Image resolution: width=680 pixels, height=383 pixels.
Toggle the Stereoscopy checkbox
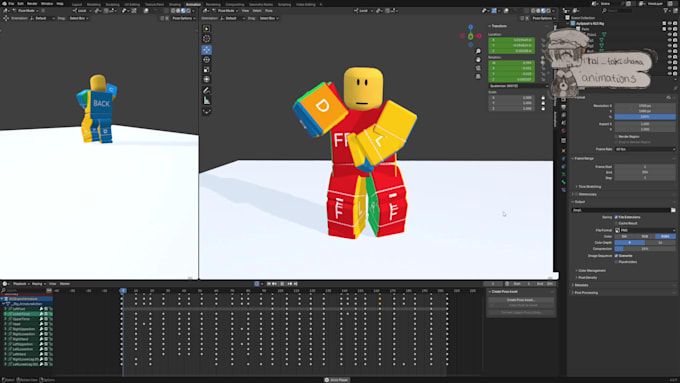pos(577,194)
